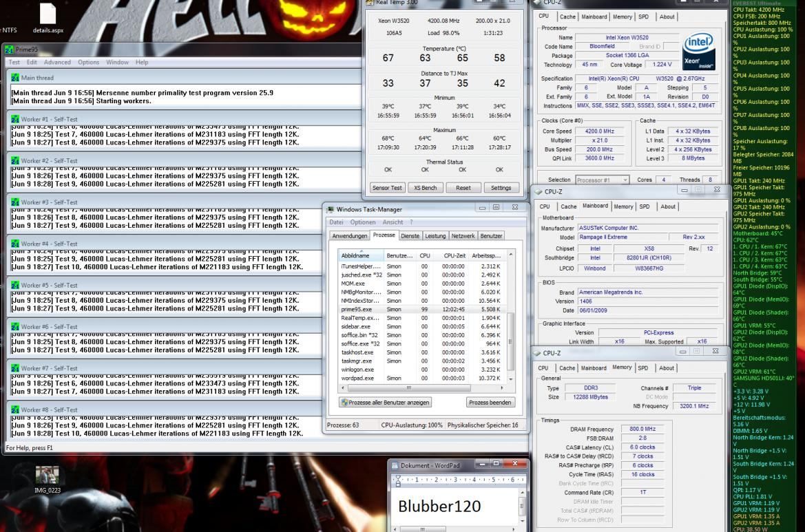Viewport: 805px width, 532px height.
Task: Switch to About tab in top CPU-Z window
Action: coord(667,17)
